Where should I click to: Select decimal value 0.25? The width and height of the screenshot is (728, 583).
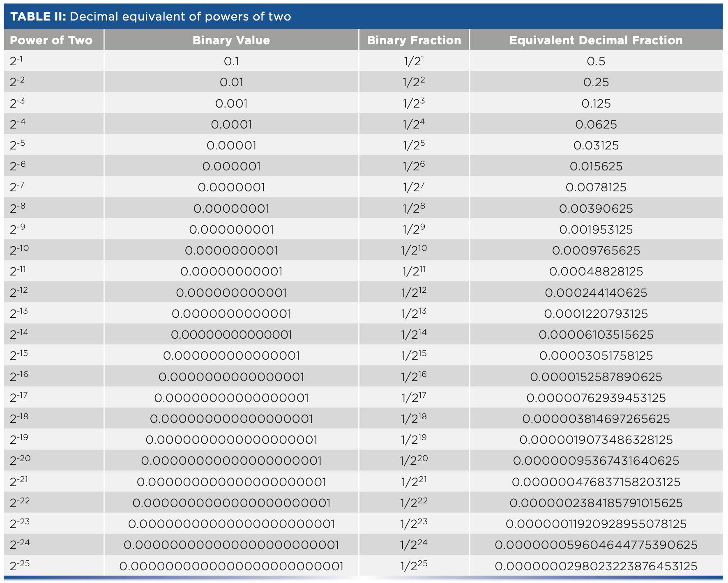pyautogui.click(x=596, y=83)
